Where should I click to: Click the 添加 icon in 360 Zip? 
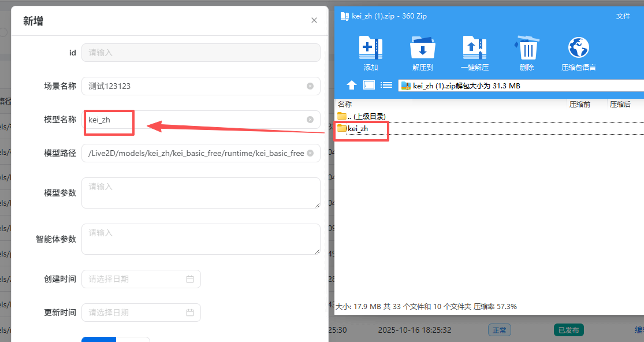(x=370, y=49)
